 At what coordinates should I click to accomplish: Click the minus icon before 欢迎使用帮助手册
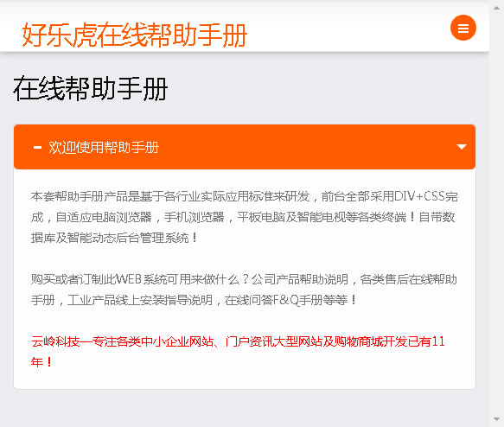click(x=38, y=148)
